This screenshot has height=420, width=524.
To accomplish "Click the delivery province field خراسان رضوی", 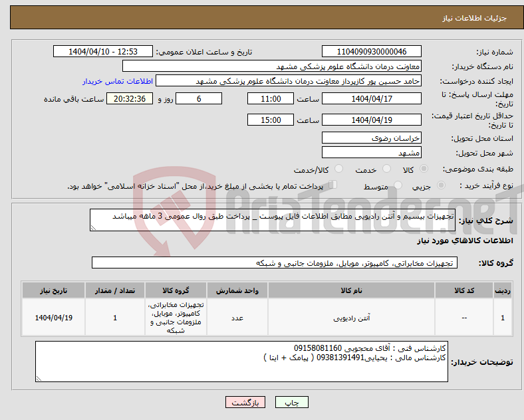I will (x=371, y=138).
